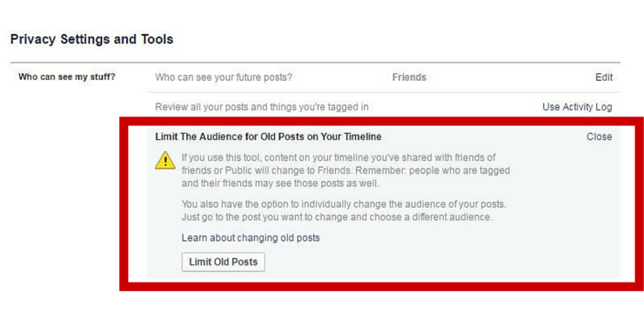Click the 'Just go to the post' line
644x313 pixels.
(x=337, y=217)
